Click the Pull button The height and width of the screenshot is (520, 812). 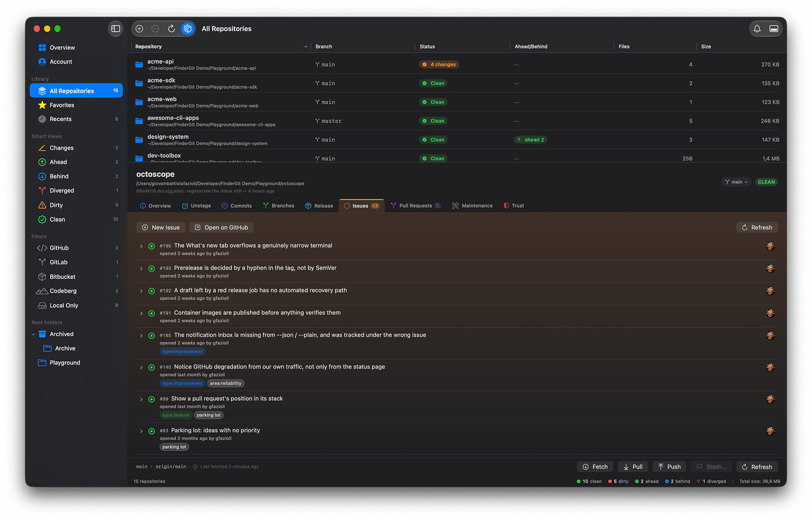(633, 467)
